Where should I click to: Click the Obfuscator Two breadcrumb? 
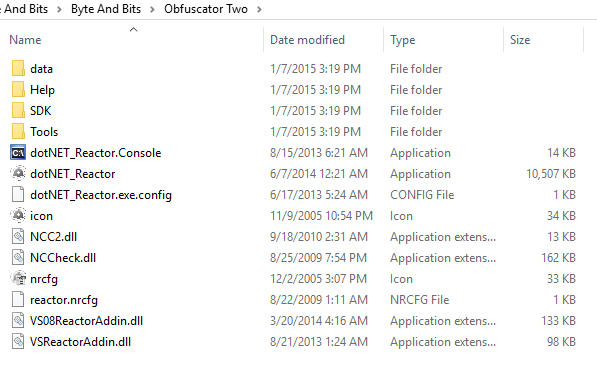tap(206, 9)
